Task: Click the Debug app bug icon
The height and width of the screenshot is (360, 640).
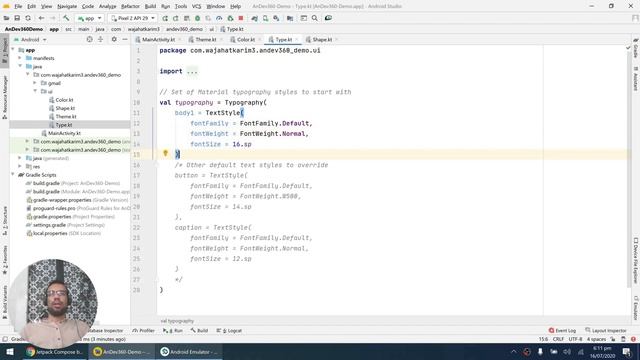Action: pyautogui.click(x=198, y=18)
